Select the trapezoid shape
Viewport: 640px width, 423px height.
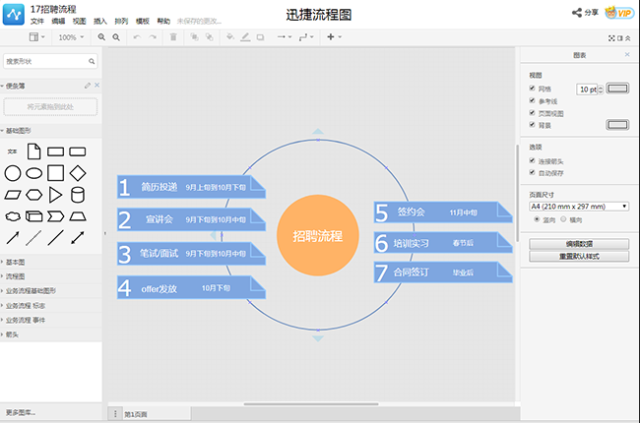coord(78,216)
